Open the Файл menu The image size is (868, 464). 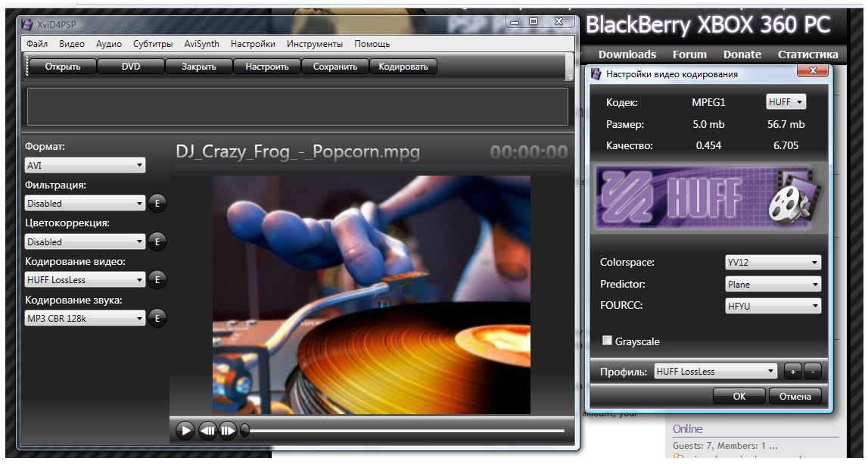[37, 44]
